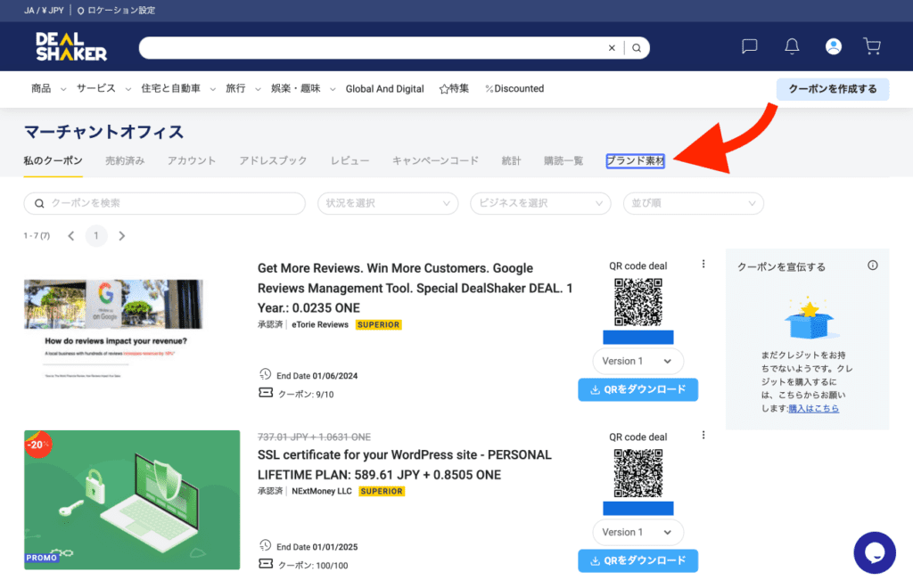This screenshot has width=913, height=588.
Task: Open the NExtMoney LLC merchant link
Action: click(321, 491)
